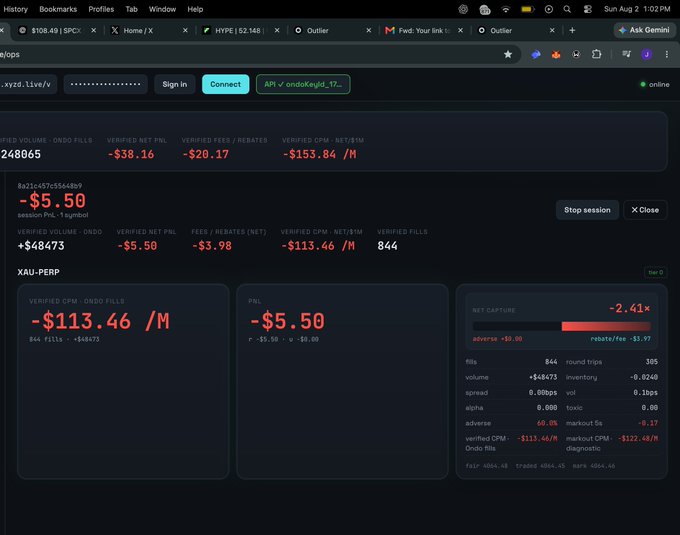This screenshot has height=535, width=680.
Task: Open the Window menu
Action: [x=162, y=9]
